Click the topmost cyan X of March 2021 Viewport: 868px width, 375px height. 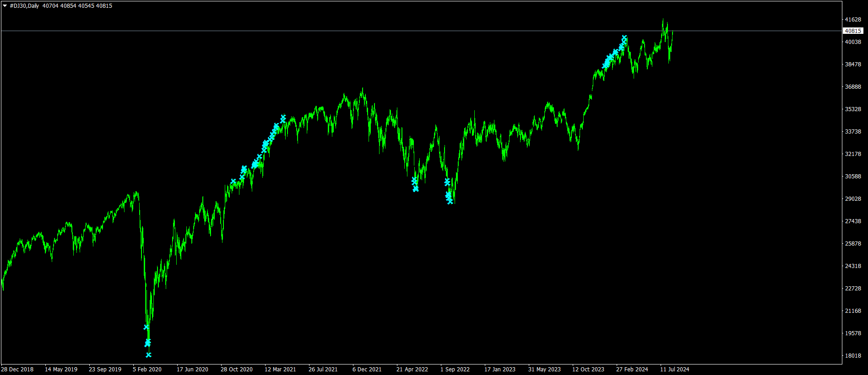283,117
